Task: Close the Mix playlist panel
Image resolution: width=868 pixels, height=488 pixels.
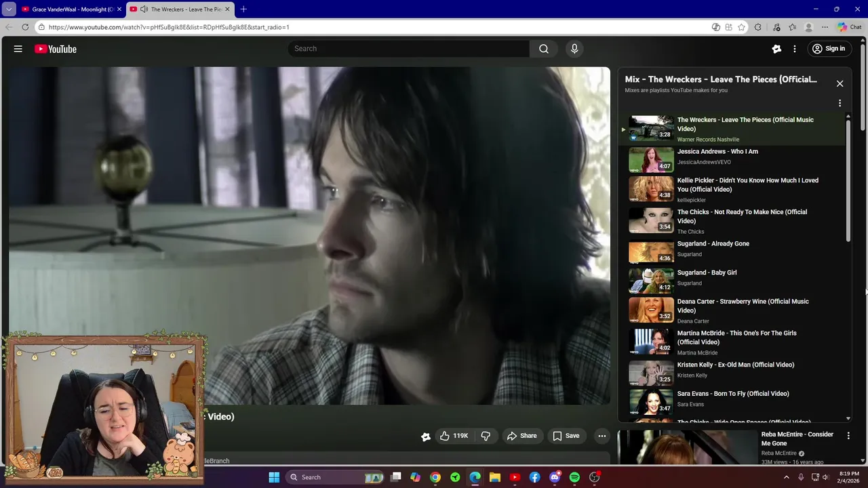Action: (840, 83)
